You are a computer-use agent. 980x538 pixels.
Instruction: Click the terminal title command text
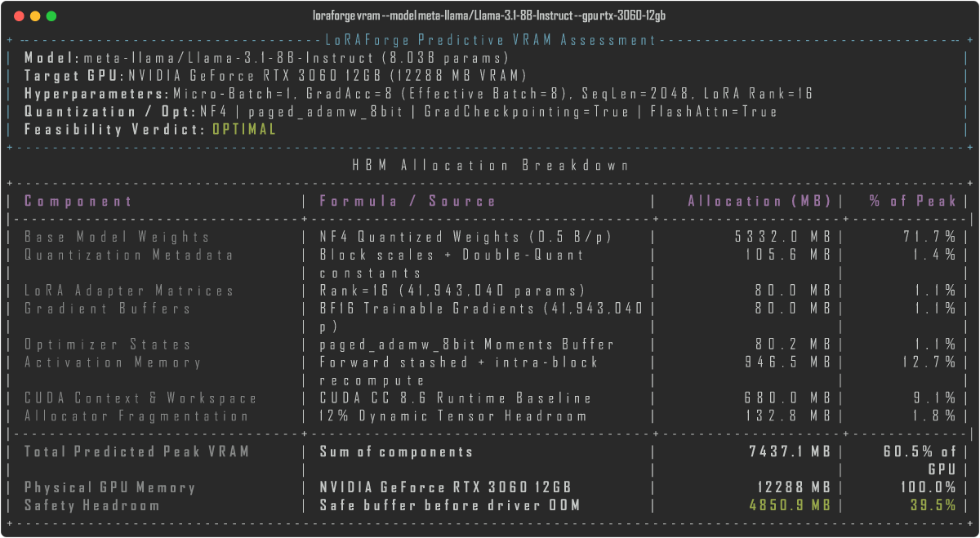click(490, 16)
